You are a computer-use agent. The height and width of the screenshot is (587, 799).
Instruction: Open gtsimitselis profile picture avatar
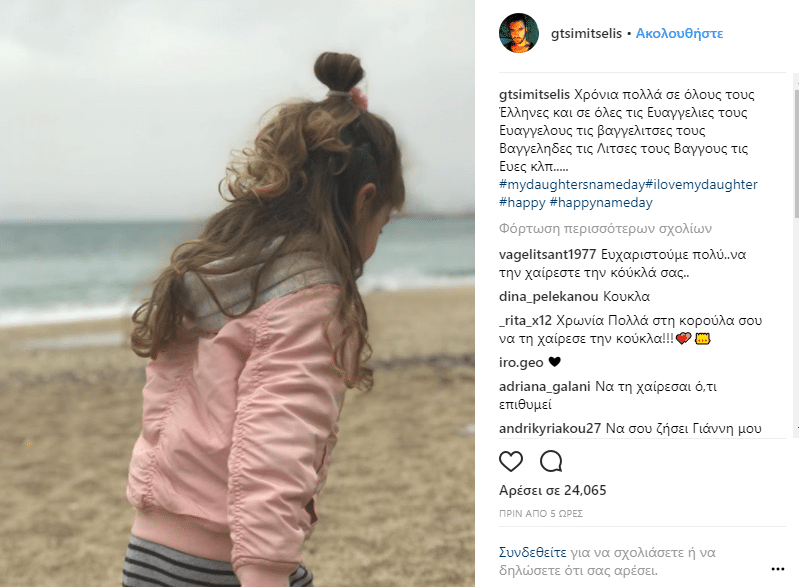click(x=519, y=33)
